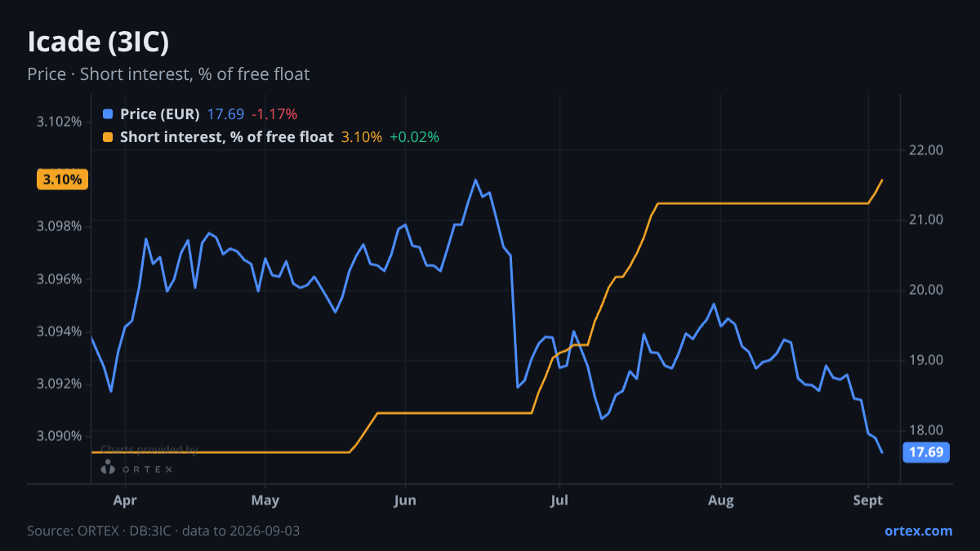Toggle the Short interest, % of free float label

[226, 137]
